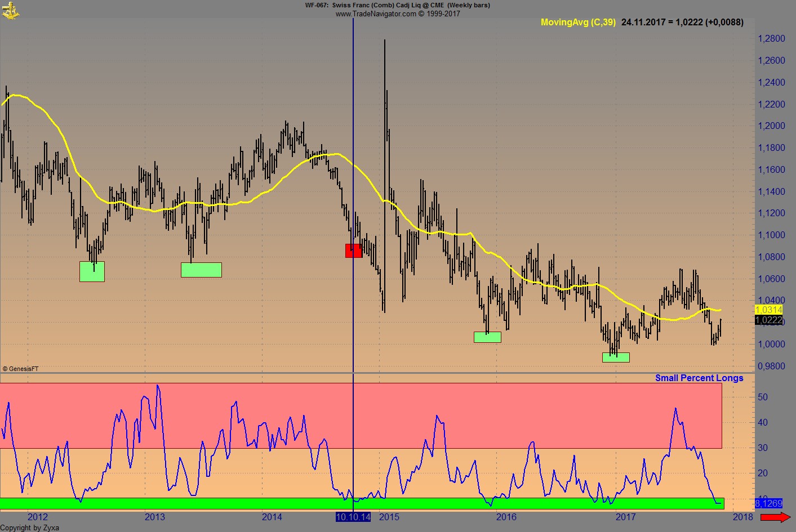Click the GenesisFT copyright stamp
The width and height of the screenshot is (796, 532).
21,369
